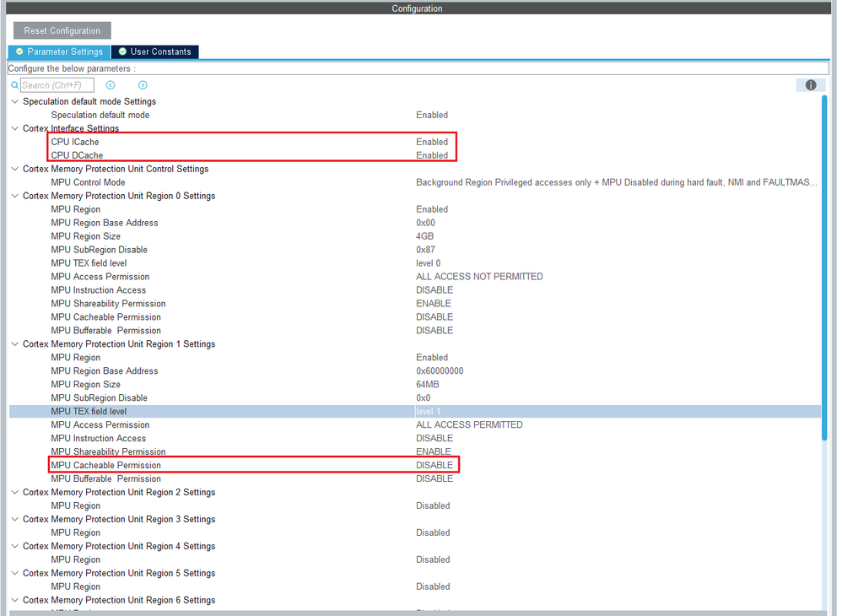
Task: Select Region 0 MPU Access Permission label
Action: coord(100,277)
